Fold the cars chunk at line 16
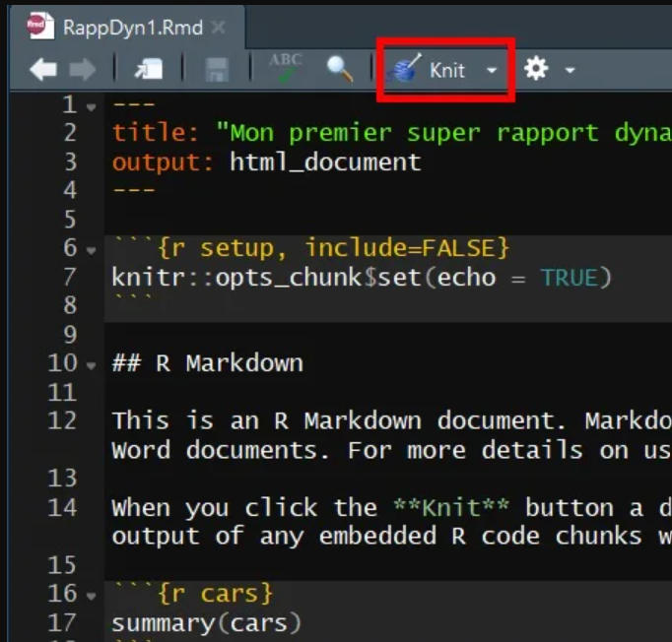The image size is (672, 642). click(92, 595)
